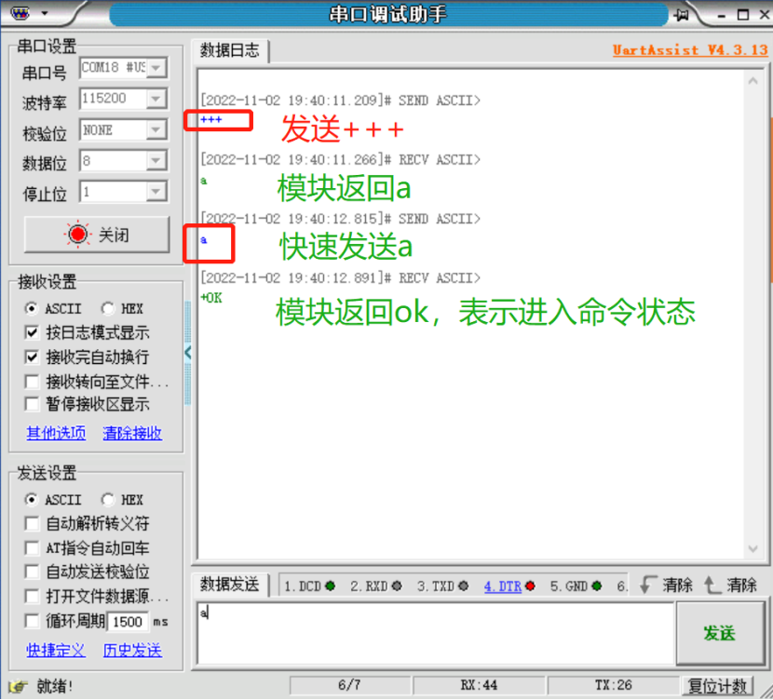Select HEX radio in 发送设置
Image resolution: width=773 pixels, height=700 pixels.
(108, 500)
